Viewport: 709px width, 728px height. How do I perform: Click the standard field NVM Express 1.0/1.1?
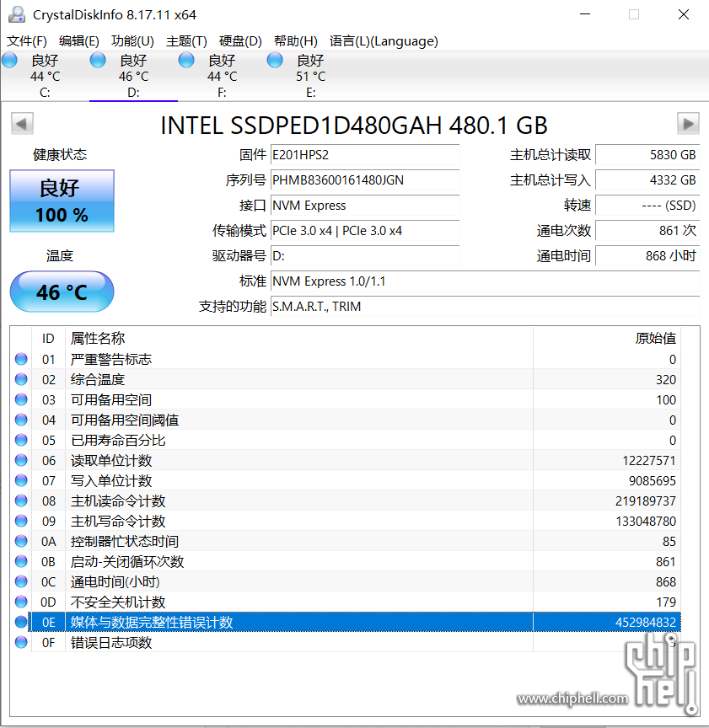pyautogui.click(x=485, y=281)
